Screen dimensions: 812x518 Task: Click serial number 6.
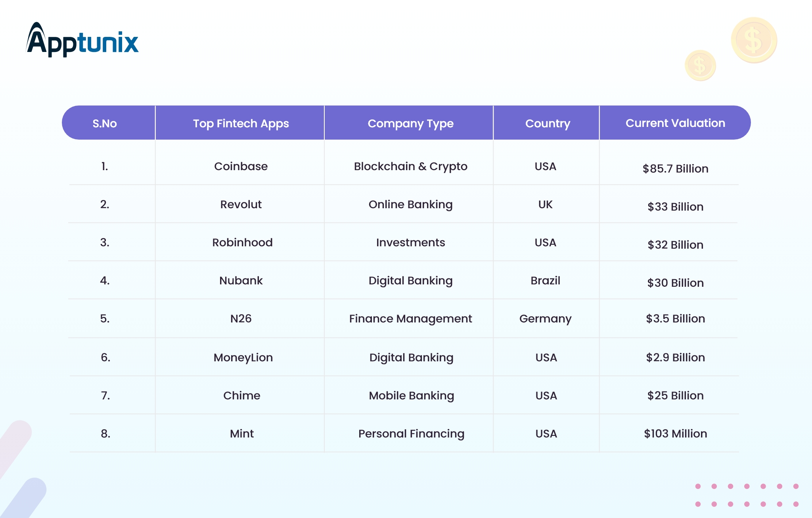(105, 357)
